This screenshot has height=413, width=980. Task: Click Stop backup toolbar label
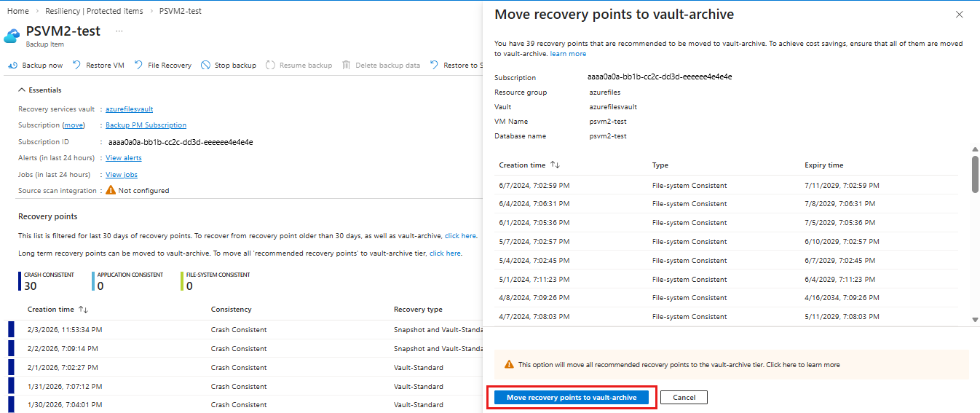pos(235,66)
